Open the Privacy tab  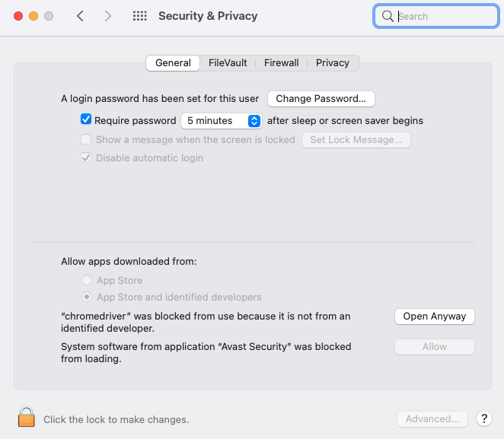click(333, 63)
